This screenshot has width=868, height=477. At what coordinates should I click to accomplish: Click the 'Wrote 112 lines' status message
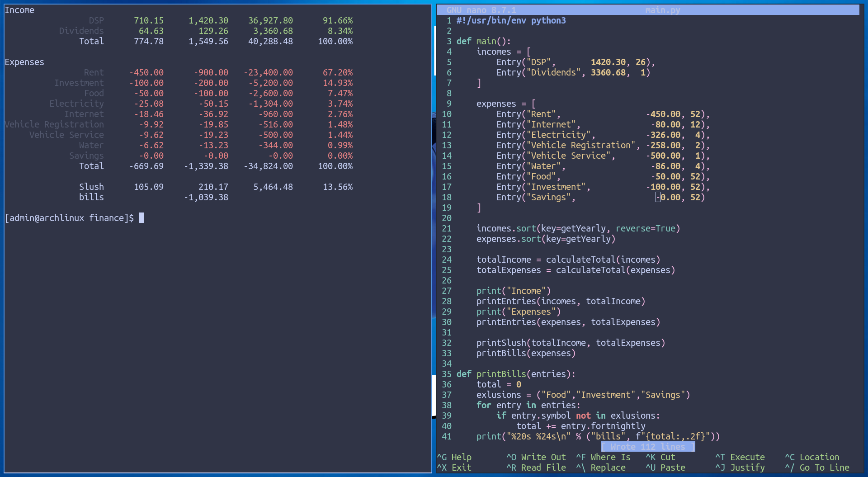[648, 447]
